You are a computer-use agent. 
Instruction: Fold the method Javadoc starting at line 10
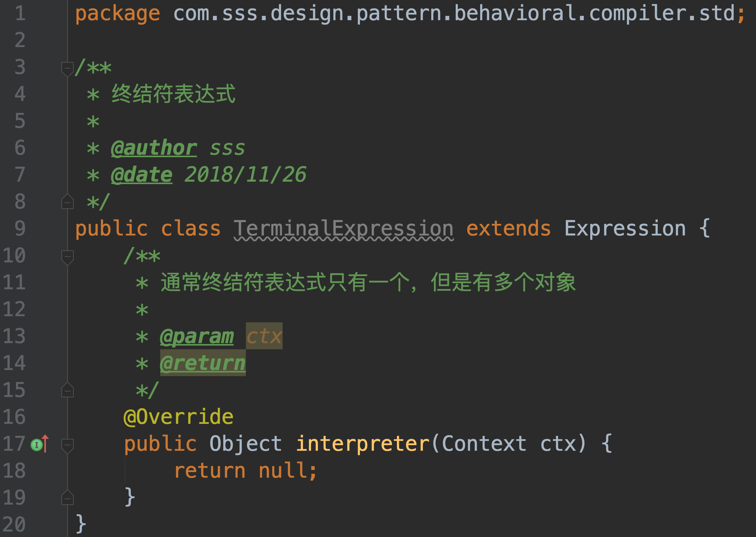click(68, 257)
